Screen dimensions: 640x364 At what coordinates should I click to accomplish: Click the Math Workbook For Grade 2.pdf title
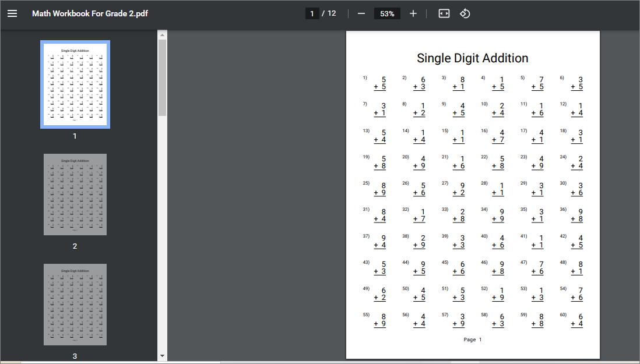90,13
